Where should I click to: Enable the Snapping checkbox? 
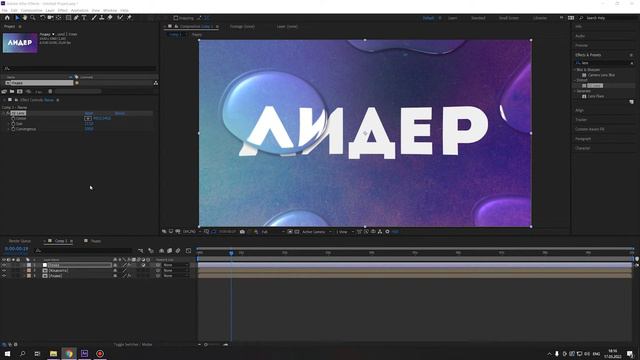coord(176,18)
